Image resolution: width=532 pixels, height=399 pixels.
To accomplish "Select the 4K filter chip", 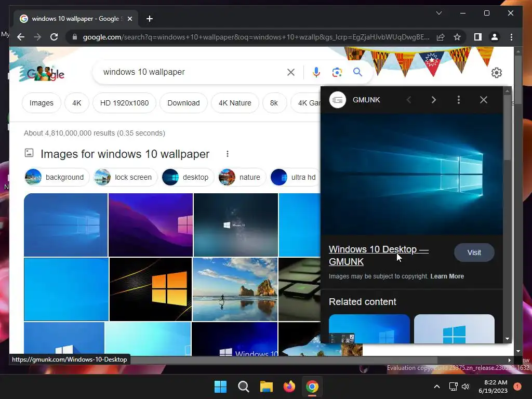I will click(77, 103).
